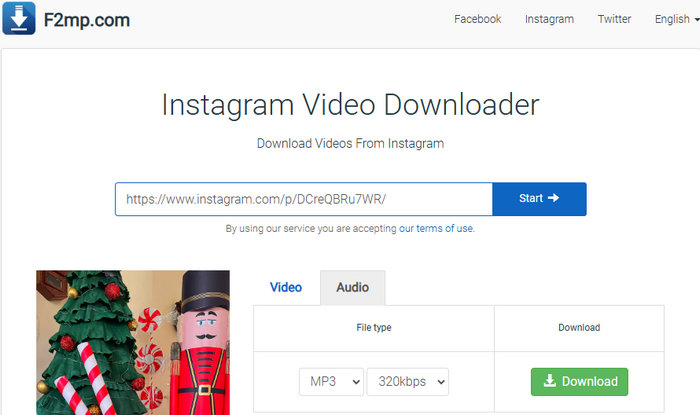
Task: Click the "File type" column header
Action: (374, 328)
